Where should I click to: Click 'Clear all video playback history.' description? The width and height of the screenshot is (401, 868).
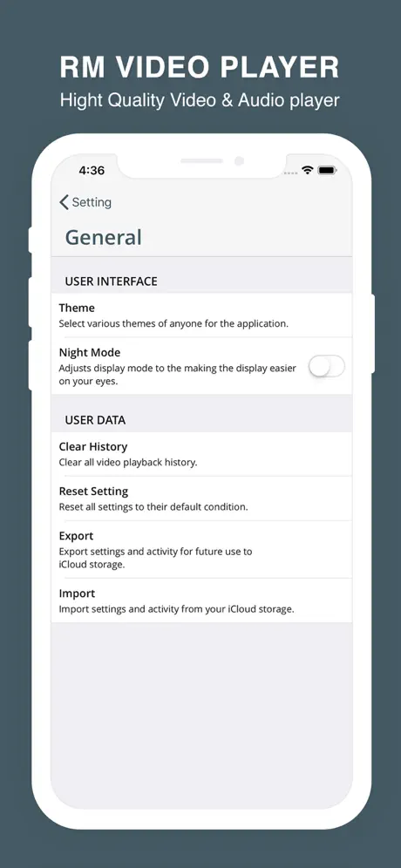click(x=128, y=462)
